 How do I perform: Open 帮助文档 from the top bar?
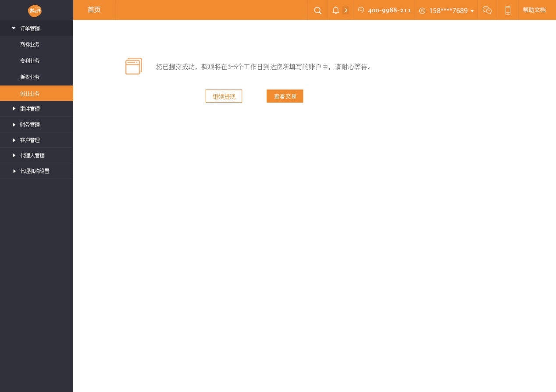(534, 10)
